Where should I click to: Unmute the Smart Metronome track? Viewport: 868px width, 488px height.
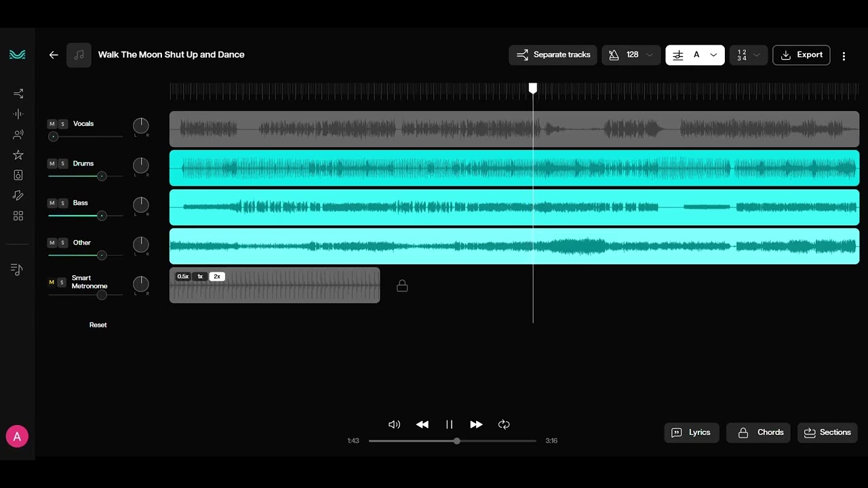click(x=52, y=282)
